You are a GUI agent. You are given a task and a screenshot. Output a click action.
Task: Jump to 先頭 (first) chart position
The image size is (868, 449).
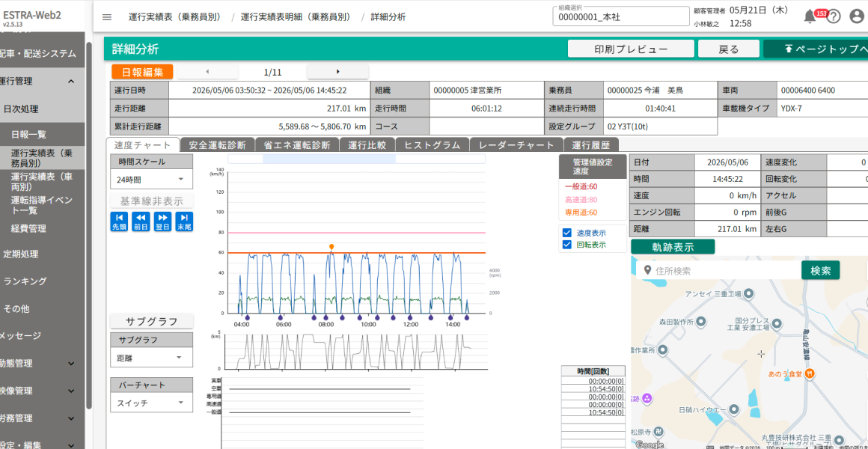tap(119, 222)
